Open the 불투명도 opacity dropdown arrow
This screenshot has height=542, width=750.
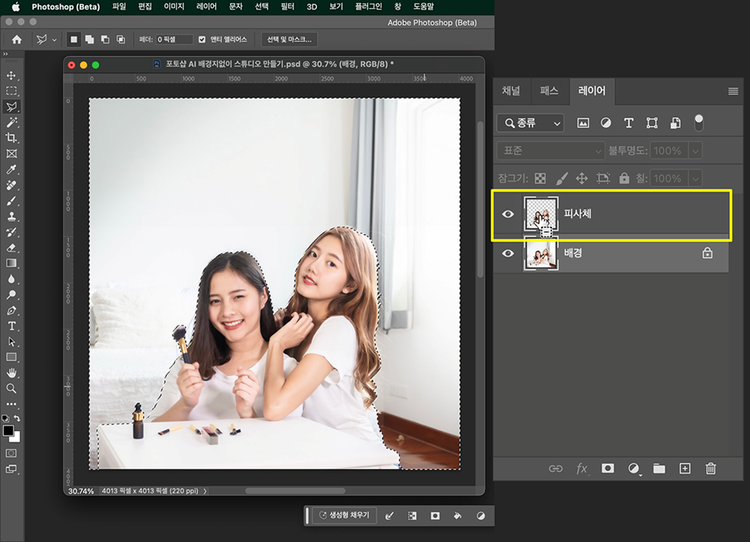pyautogui.click(x=694, y=151)
